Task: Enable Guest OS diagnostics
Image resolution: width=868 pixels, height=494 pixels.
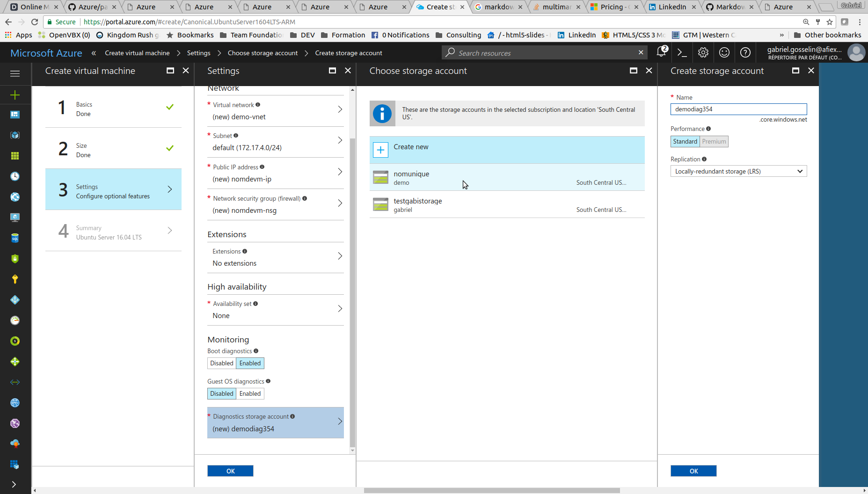Action: pyautogui.click(x=250, y=394)
